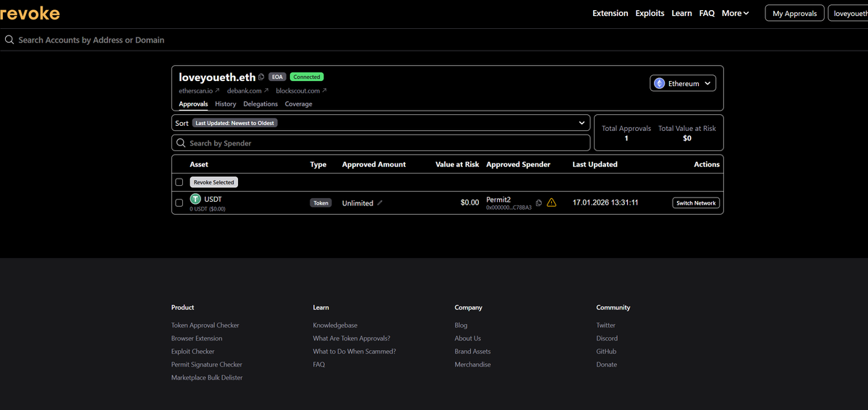Click the USDT asset name
This screenshot has width=868, height=410.
pyautogui.click(x=213, y=198)
